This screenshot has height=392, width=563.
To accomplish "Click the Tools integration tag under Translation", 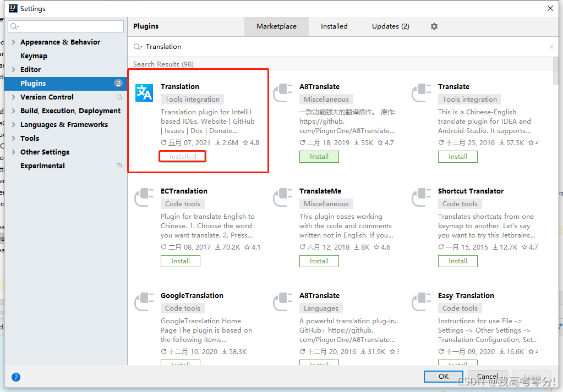I will [x=192, y=100].
